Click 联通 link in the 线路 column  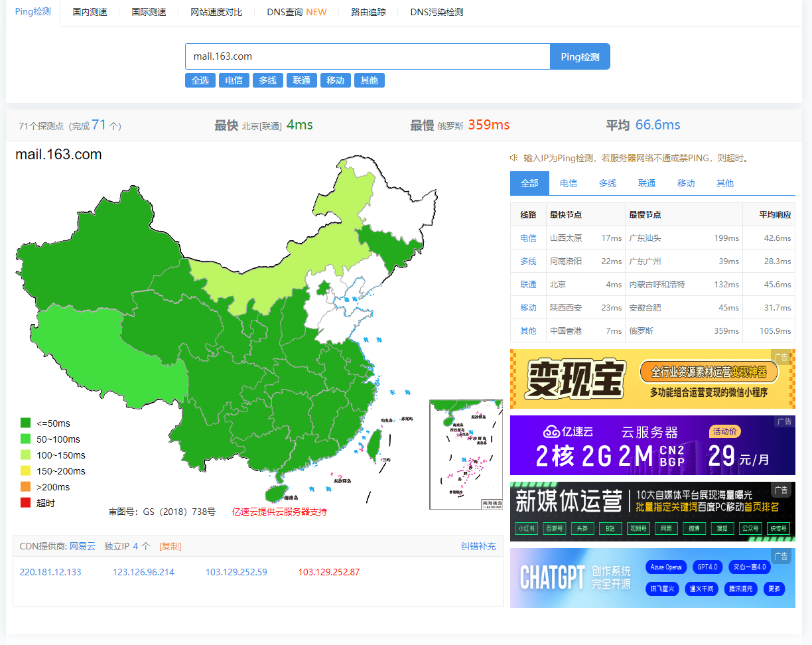(x=528, y=284)
